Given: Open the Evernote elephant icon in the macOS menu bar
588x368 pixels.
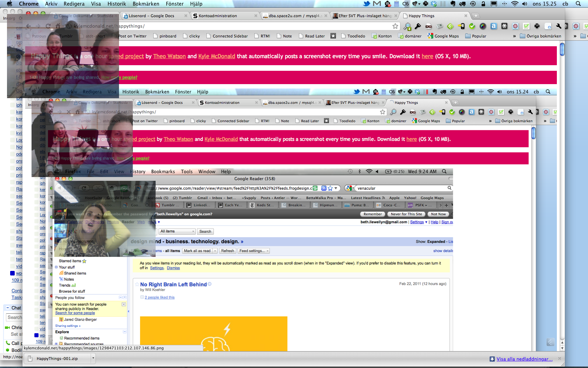Looking at the screenshot, I should click(x=453, y=4).
